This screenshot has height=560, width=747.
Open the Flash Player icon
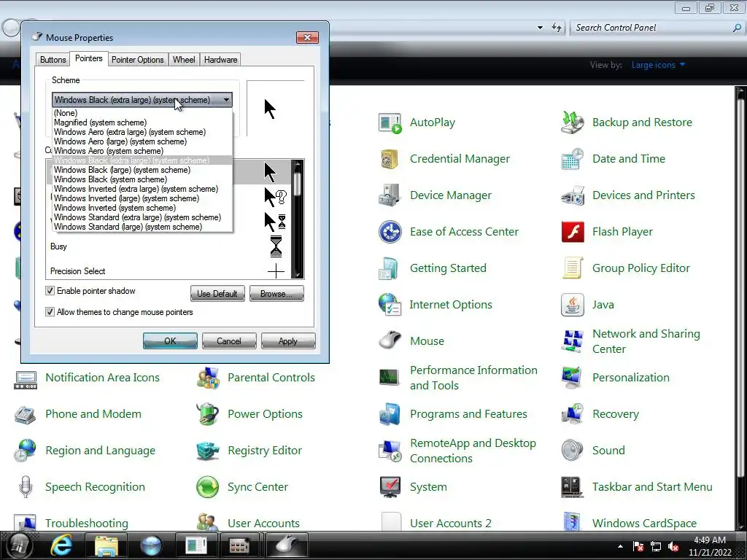point(572,232)
